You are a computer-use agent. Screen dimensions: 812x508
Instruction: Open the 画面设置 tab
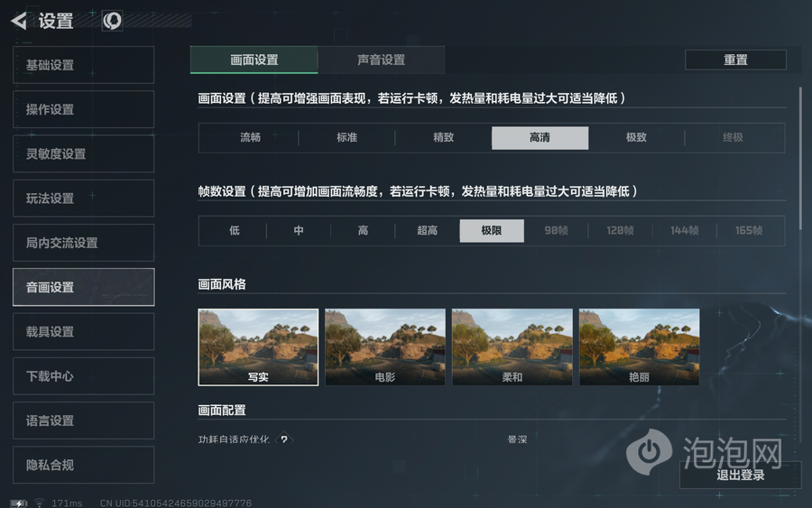(x=254, y=60)
